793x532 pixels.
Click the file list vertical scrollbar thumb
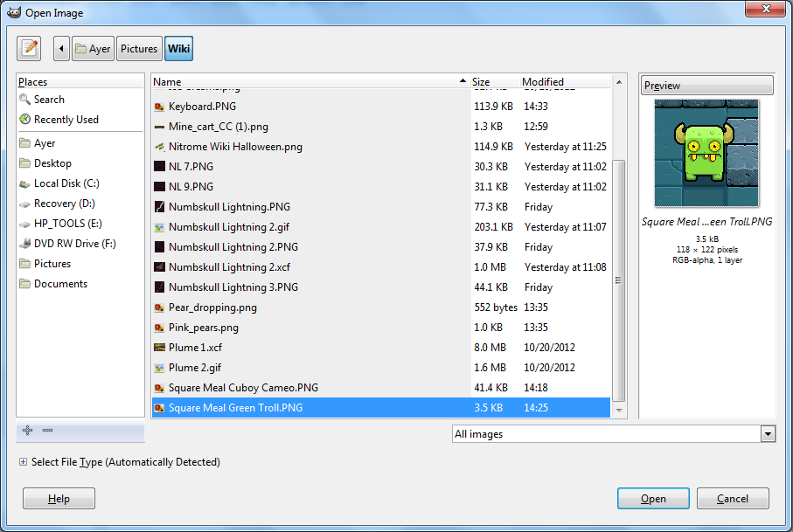click(618, 280)
